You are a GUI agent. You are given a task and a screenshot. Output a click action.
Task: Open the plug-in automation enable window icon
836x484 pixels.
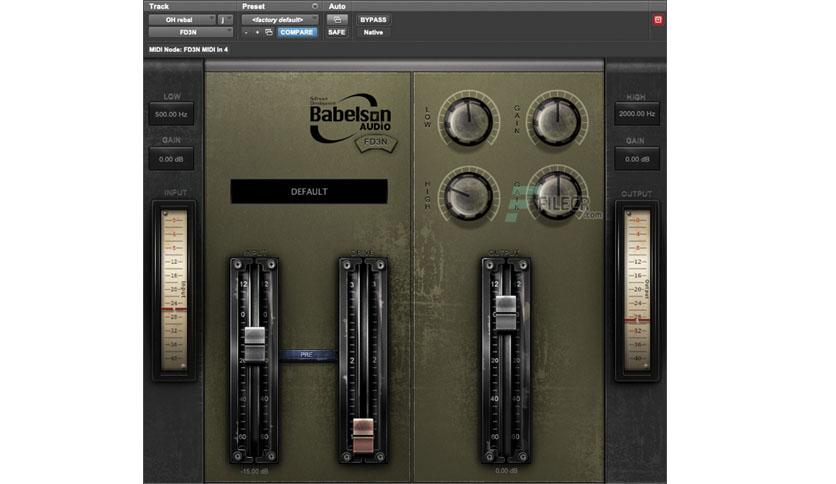(337, 20)
